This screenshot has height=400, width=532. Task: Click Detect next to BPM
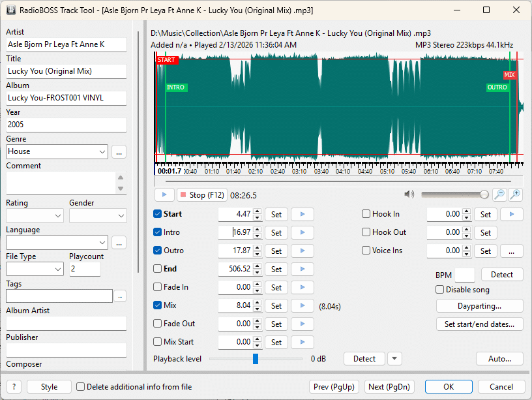[x=502, y=275]
